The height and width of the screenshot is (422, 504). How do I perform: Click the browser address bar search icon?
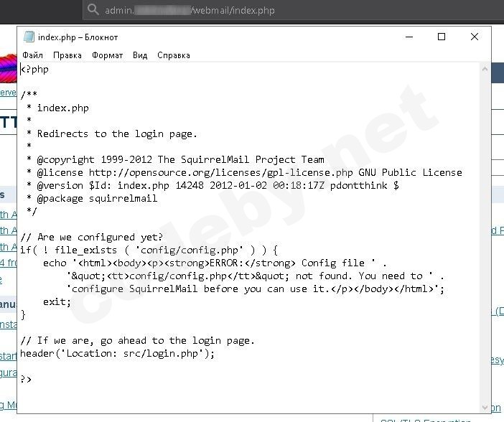click(x=93, y=9)
